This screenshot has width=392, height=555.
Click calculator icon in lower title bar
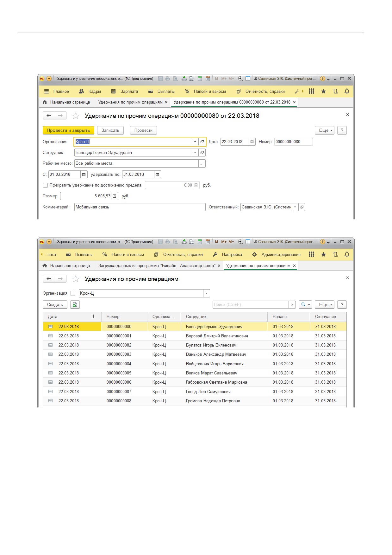[200, 242]
